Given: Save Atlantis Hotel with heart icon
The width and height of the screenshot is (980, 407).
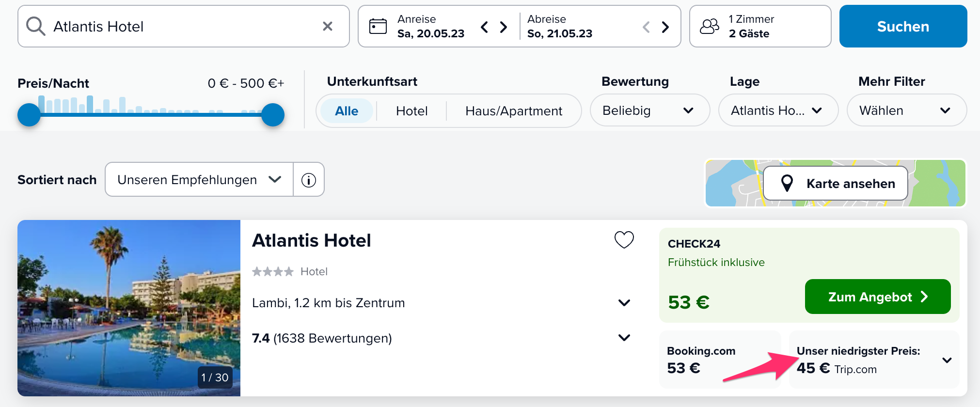Looking at the screenshot, I should pyautogui.click(x=624, y=240).
